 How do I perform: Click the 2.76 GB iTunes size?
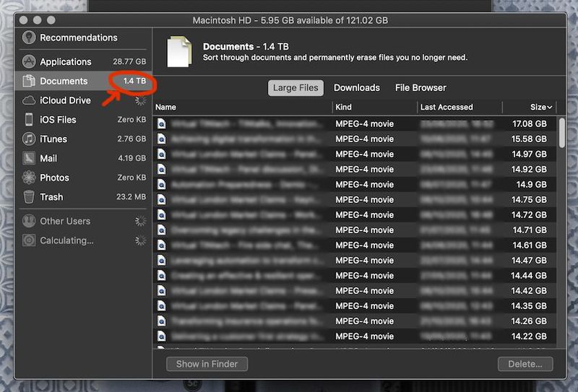coord(131,139)
